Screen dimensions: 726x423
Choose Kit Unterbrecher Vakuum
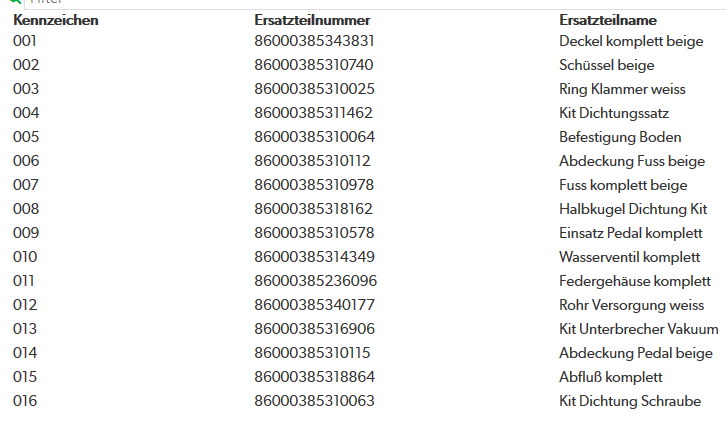(x=638, y=329)
